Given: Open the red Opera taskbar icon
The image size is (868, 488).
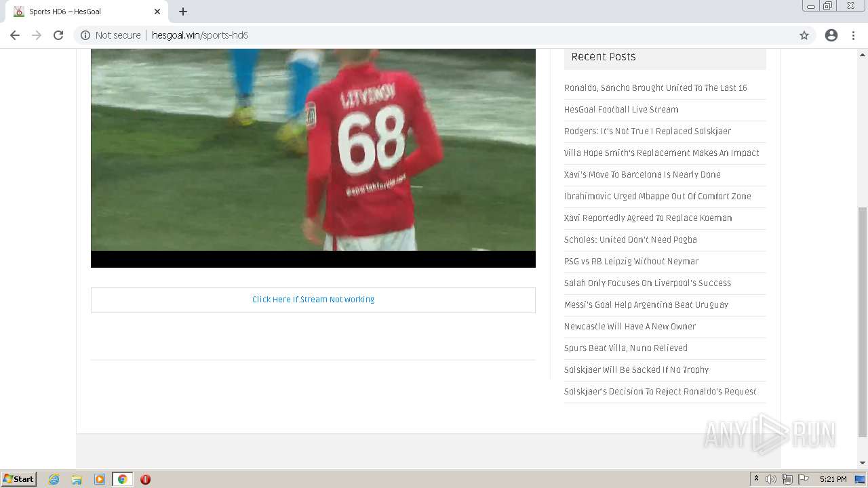Looking at the screenshot, I should 145,479.
